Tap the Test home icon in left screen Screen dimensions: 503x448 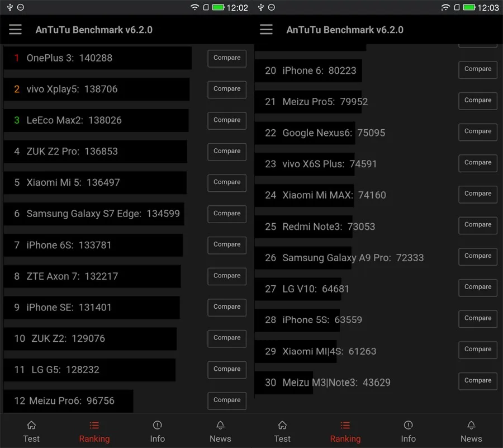[31, 425]
